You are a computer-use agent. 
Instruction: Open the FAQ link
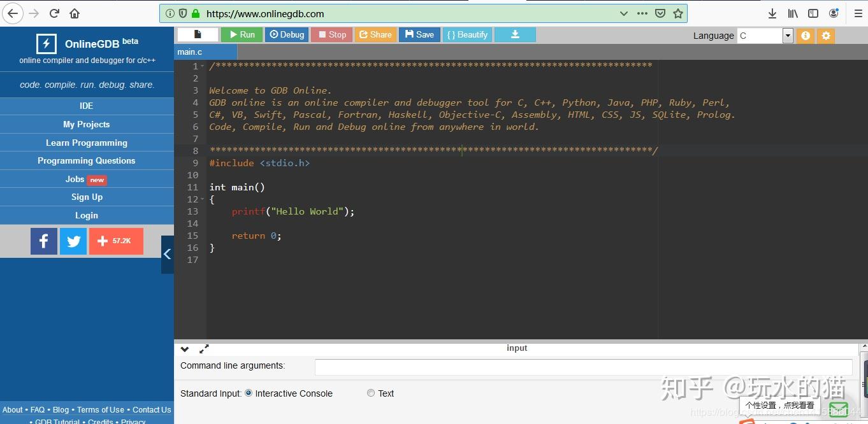[38, 410]
